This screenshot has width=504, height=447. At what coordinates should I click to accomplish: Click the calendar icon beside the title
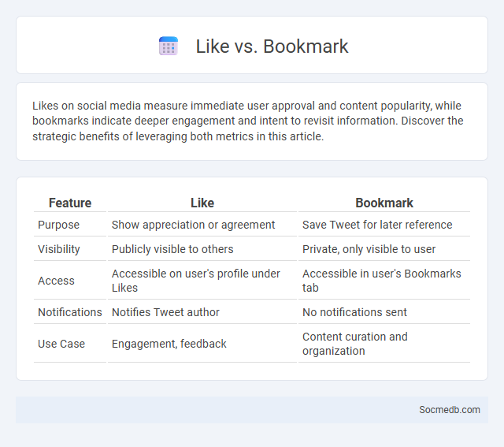click(169, 46)
